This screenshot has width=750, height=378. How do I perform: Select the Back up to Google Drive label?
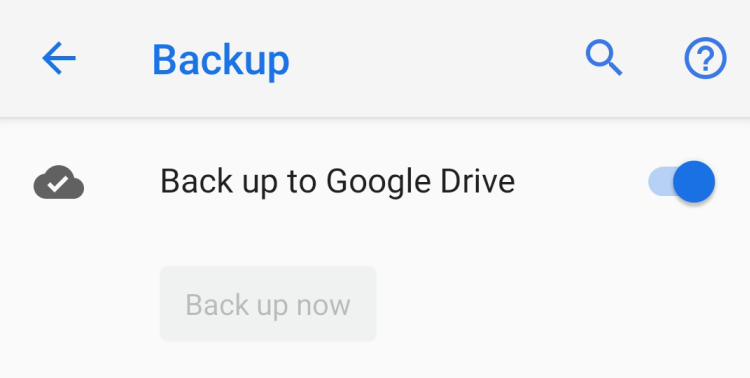[x=337, y=182]
